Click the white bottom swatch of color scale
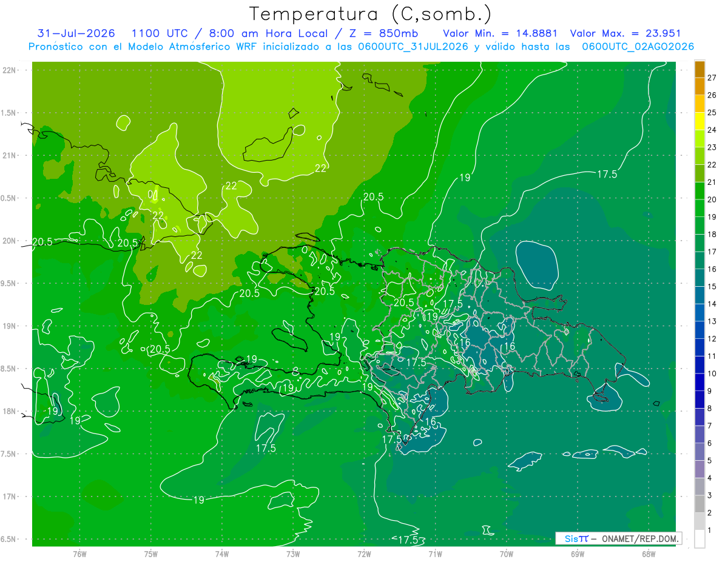728x562 pixels. click(x=699, y=539)
